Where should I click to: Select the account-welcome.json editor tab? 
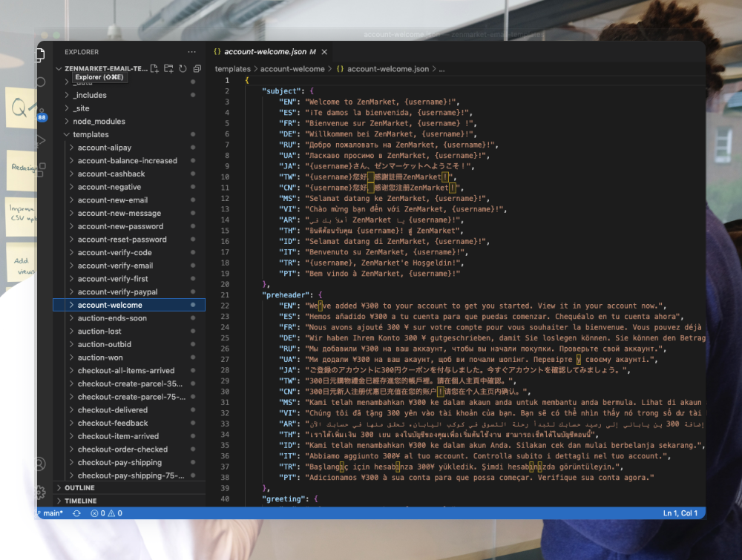(270, 52)
